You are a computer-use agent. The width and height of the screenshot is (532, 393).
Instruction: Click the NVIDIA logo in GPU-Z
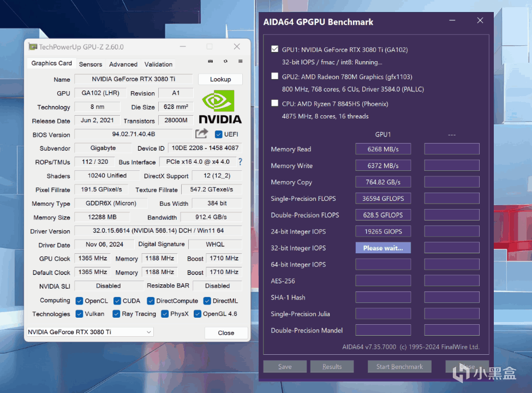220,106
